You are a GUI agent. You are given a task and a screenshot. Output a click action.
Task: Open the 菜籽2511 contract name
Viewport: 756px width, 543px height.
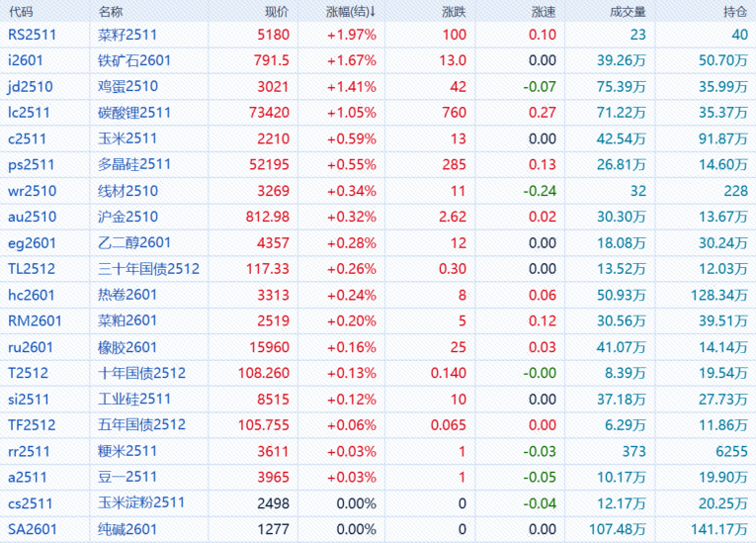pos(127,35)
